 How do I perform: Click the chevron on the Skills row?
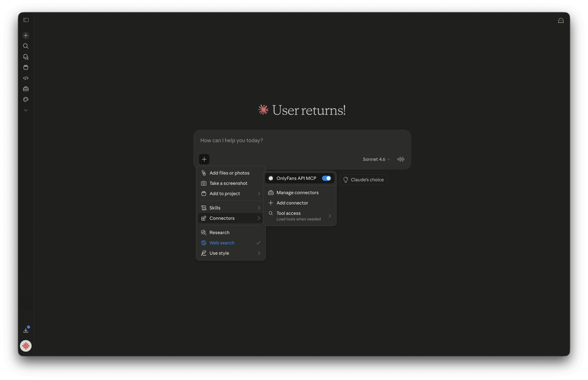pyautogui.click(x=259, y=208)
